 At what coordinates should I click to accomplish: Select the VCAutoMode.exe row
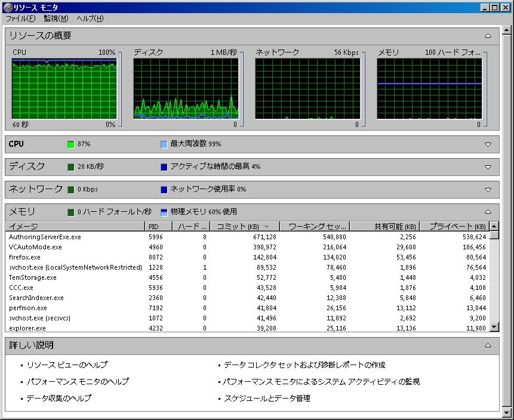[248, 247]
